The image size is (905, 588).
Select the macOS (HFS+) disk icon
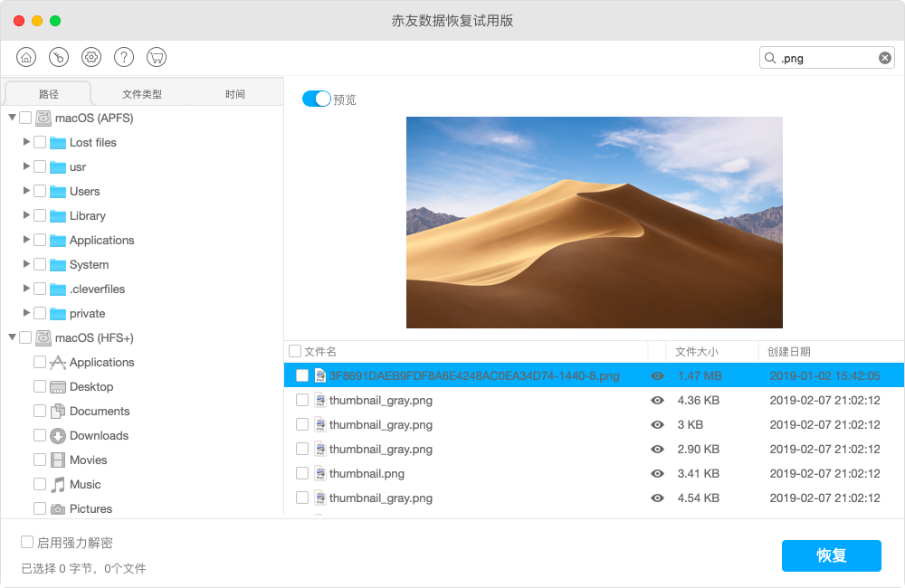pyautogui.click(x=43, y=338)
